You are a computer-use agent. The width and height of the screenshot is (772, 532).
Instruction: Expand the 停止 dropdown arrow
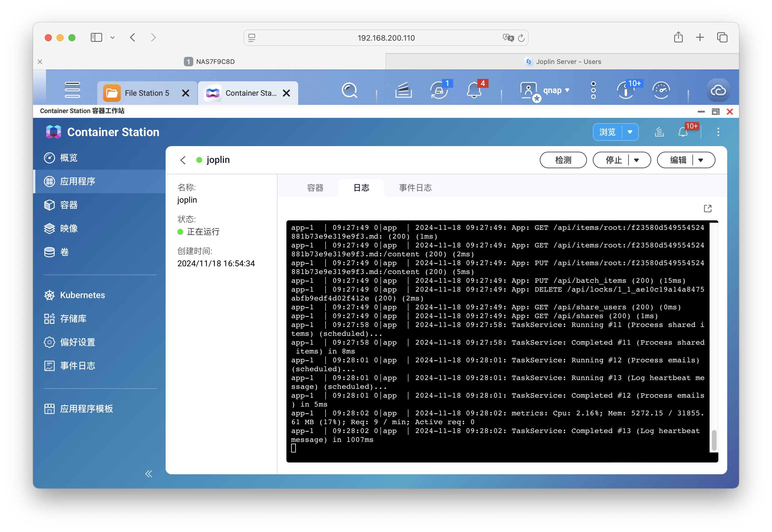[636, 160]
